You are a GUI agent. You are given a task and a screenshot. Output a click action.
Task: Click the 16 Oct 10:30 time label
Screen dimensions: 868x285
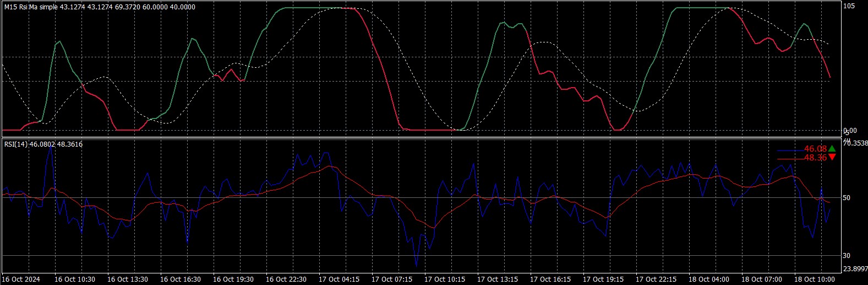tap(75, 279)
